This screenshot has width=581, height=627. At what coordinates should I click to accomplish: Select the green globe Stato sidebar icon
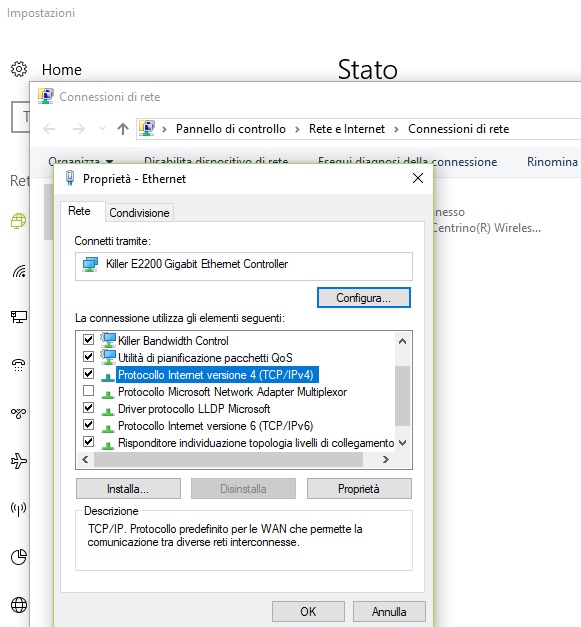tap(18, 220)
